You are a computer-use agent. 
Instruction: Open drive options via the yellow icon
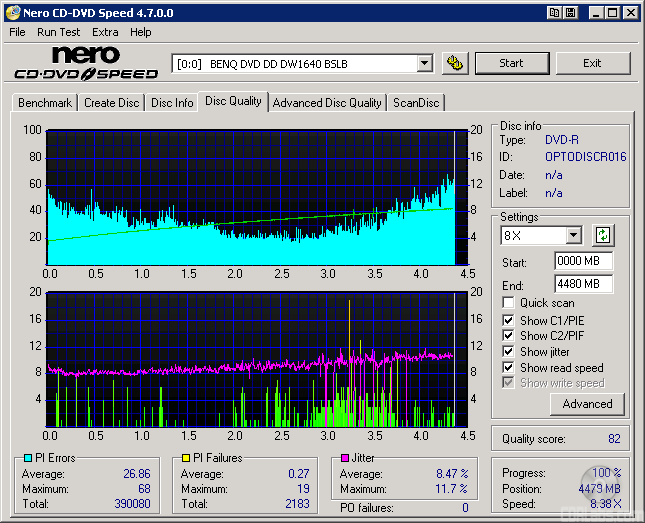455,63
